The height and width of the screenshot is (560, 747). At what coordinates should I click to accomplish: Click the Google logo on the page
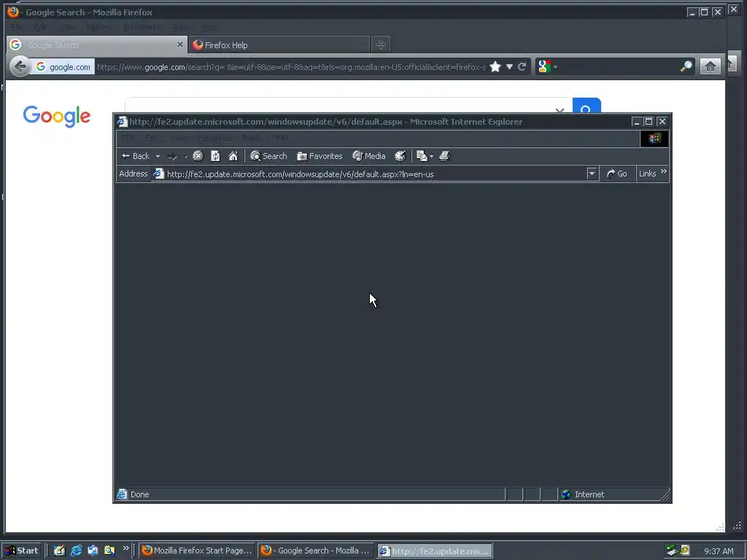pyautogui.click(x=57, y=116)
